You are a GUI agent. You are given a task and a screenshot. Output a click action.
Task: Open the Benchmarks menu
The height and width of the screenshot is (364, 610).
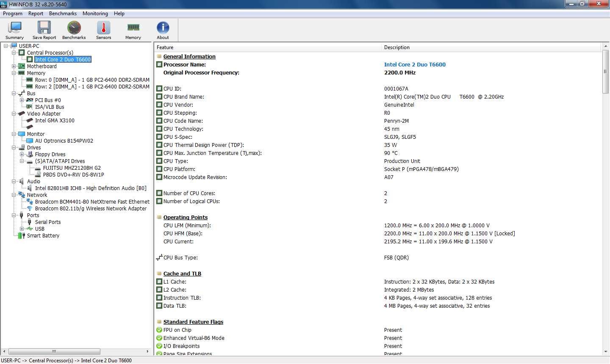point(63,14)
